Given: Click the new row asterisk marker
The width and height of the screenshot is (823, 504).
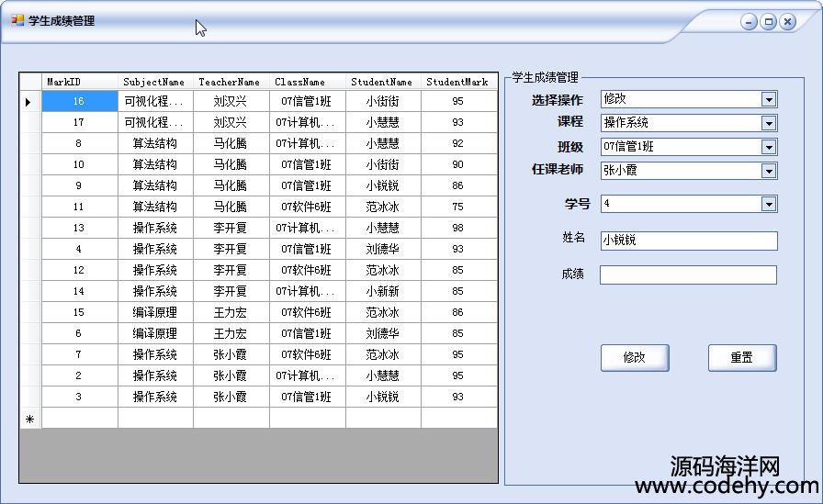Looking at the screenshot, I should point(30,419).
